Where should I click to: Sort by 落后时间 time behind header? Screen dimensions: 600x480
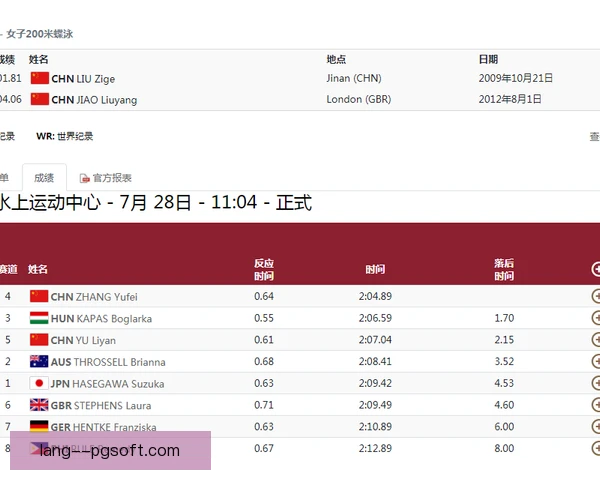[x=504, y=269]
